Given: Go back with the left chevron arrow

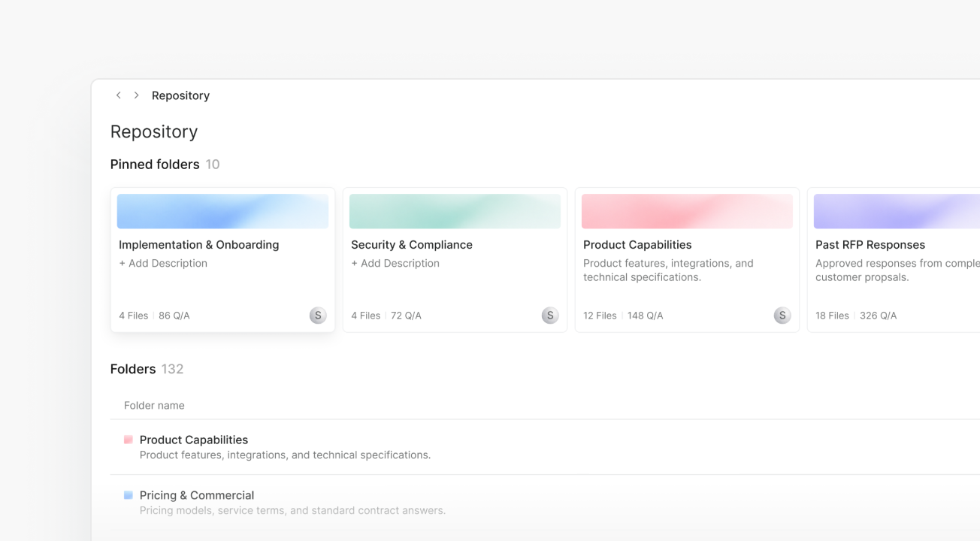Looking at the screenshot, I should pyautogui.click(x=118, y=95).
